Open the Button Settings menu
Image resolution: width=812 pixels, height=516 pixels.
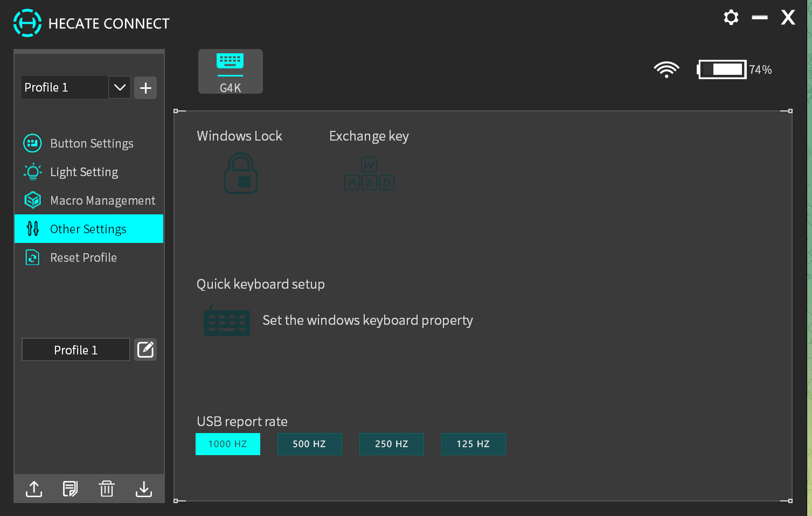(91, 143)
